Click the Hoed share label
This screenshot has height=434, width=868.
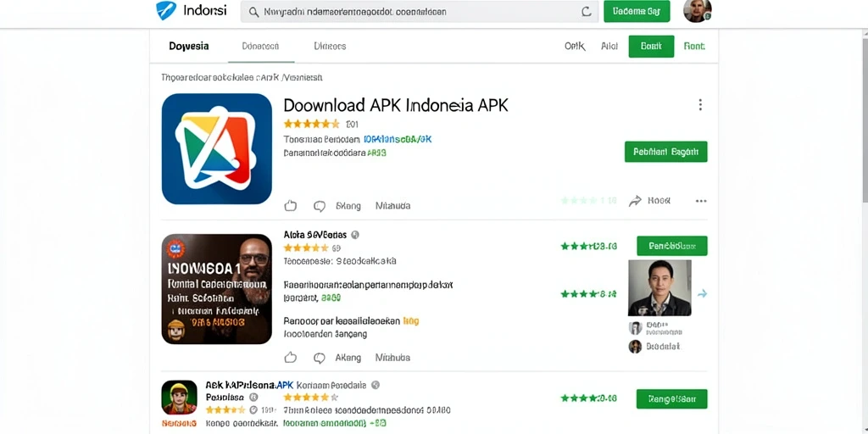point(659,201)
